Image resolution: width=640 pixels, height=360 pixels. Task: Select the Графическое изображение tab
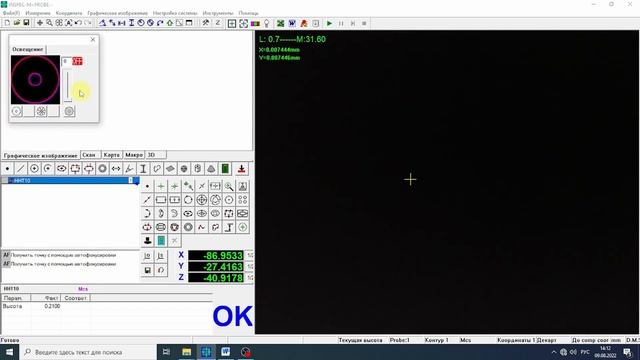point(40,156)
